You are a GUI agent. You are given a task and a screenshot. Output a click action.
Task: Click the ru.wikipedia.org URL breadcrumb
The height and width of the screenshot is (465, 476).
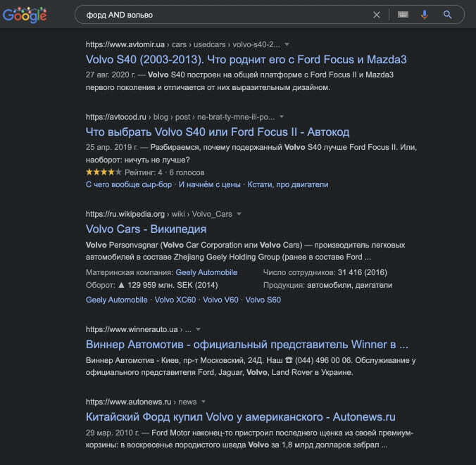click(158, 214)
